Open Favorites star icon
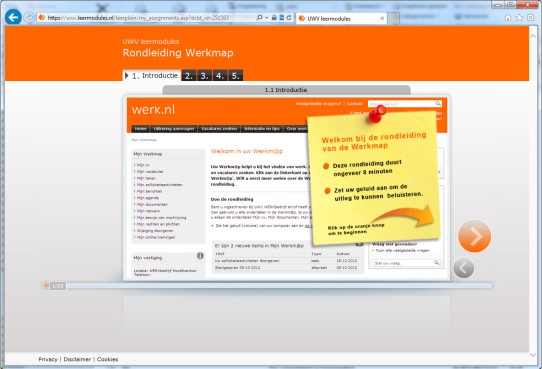Viewport: 542px width, 369px height. click(519, 18)
